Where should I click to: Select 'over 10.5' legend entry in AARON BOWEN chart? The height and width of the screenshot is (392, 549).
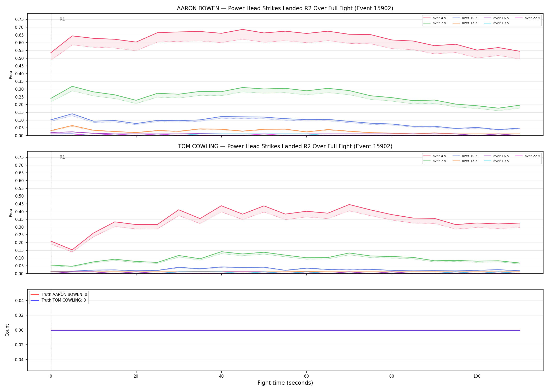465,18
